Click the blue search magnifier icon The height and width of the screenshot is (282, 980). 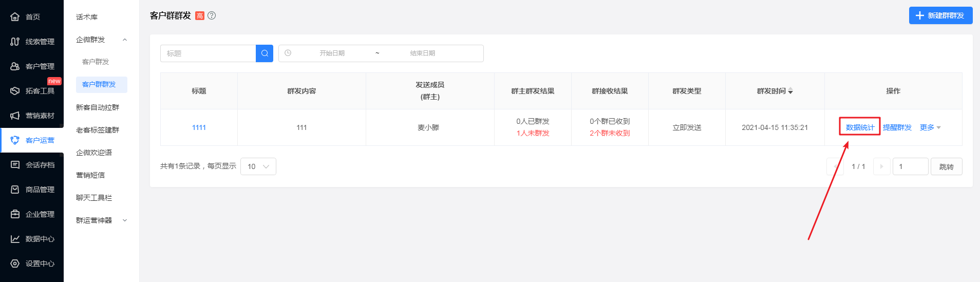265,53
